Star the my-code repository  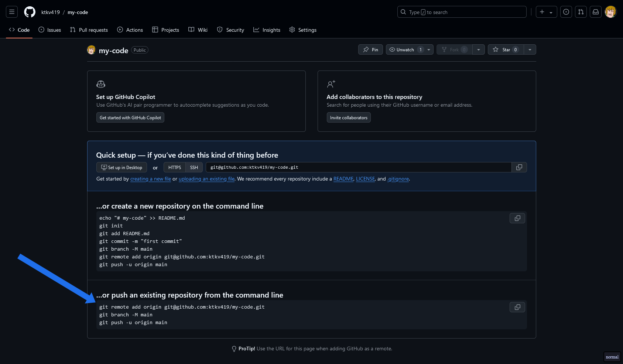click(506, 49)
